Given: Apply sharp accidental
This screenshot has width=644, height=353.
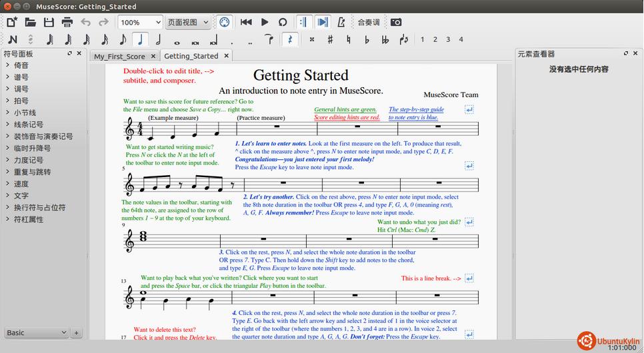Looking at the screenshot, I should (330, 39).
